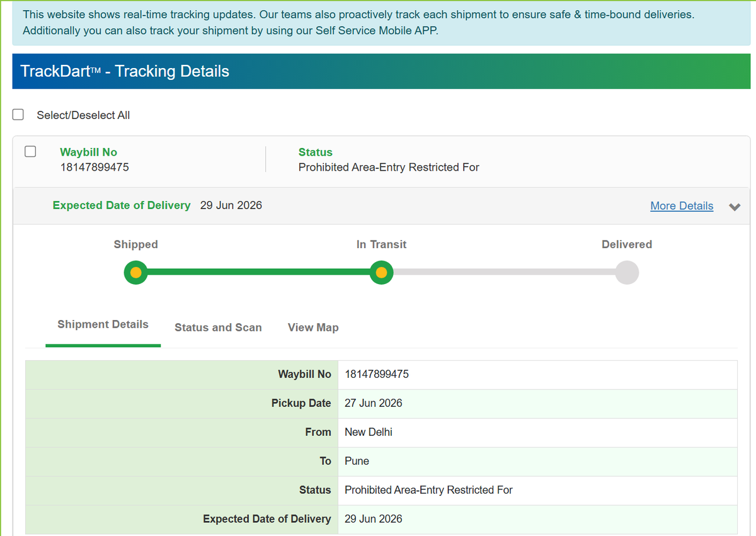Image resolution: width=756 pixels, height=536 pixels.
Task: Switch to the Shipment Details tab
Action: click(103, 325)
